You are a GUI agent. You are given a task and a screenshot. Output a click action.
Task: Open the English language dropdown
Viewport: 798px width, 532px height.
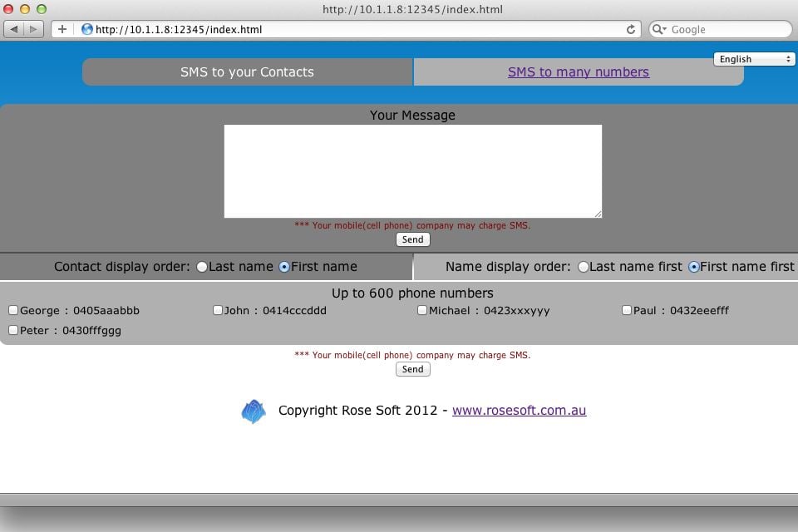click(754, 59)
